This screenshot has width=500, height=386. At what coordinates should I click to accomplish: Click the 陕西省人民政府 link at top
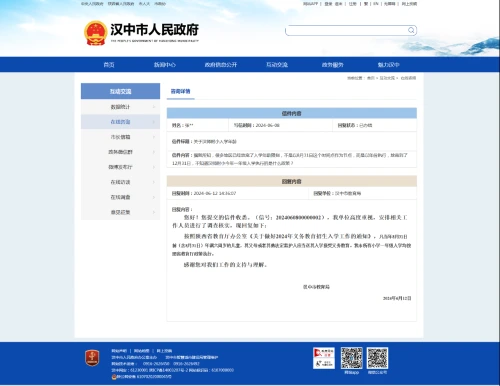(x=121, y=4)
